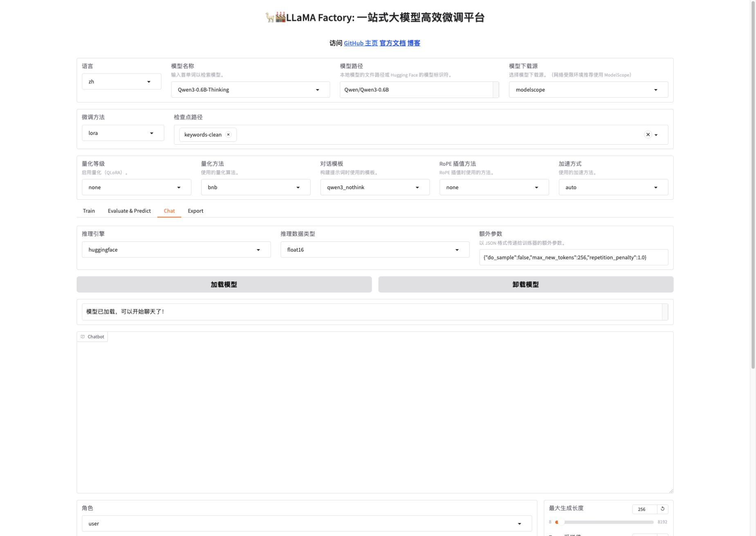The width and height of the screenshot is (756, 536).
Task: Open the 微调方法 lora dropdown
Action: (x=123, y=133)
